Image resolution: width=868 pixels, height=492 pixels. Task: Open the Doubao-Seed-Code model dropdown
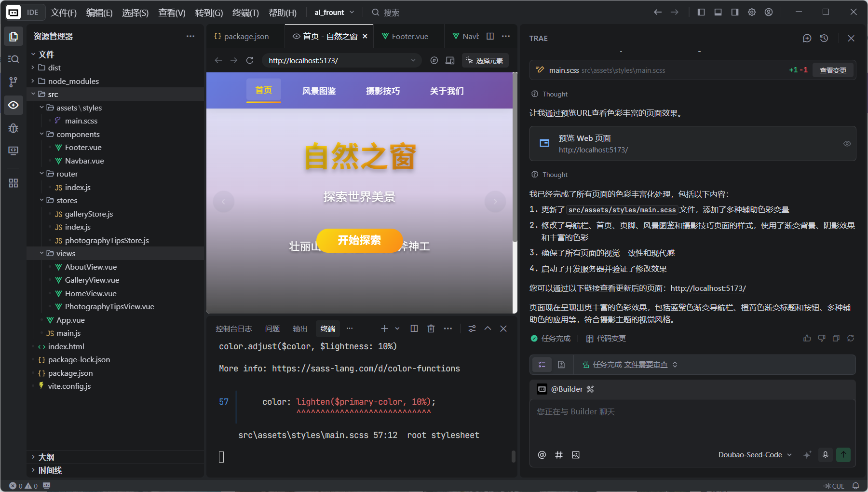(755, 455)
